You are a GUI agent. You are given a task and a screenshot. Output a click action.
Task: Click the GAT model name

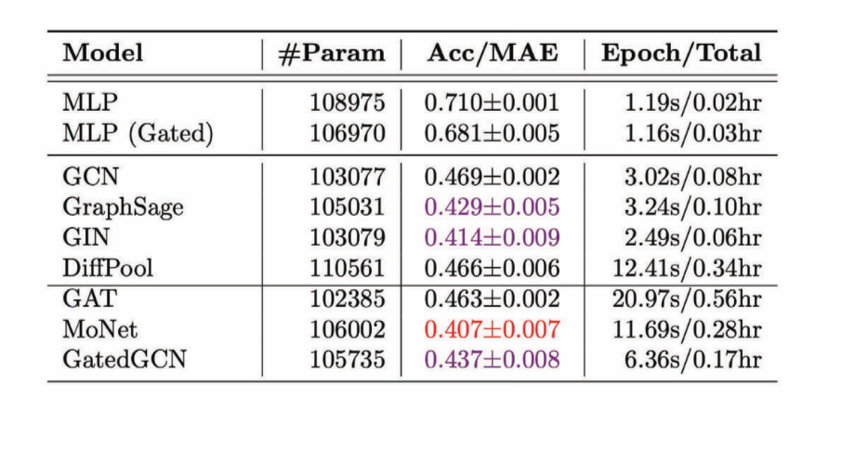point(89,299)
